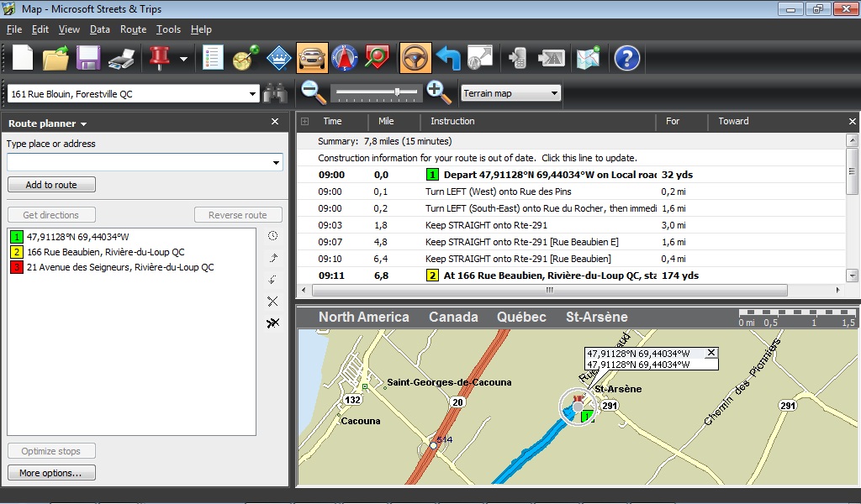Open Help with the blue question mark icon
Screen dimensions: 861x504
coord(627,58)
